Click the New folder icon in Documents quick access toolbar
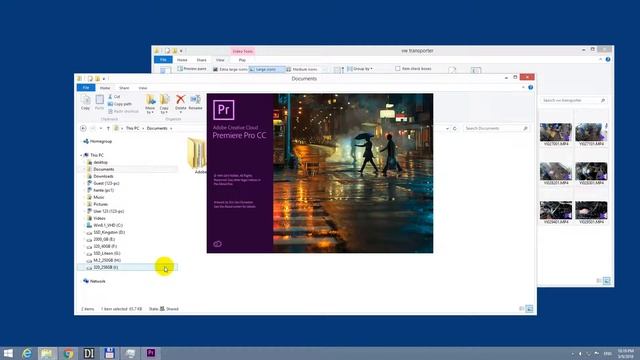The width and height of the screenshot is (640, 360). pos(98,78)
